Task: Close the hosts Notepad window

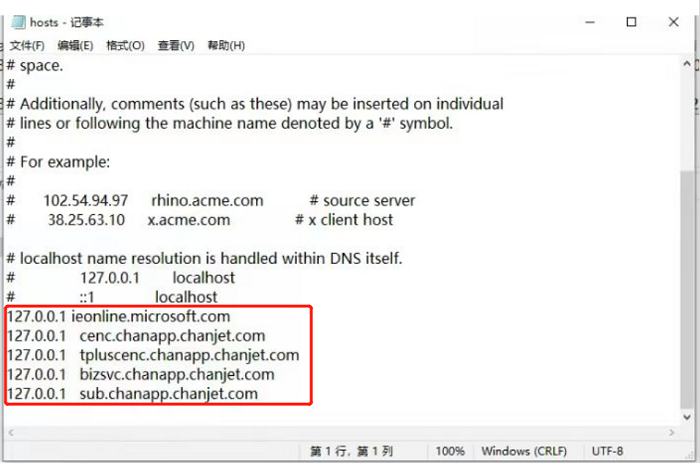Action: click(x=674, y=22)
